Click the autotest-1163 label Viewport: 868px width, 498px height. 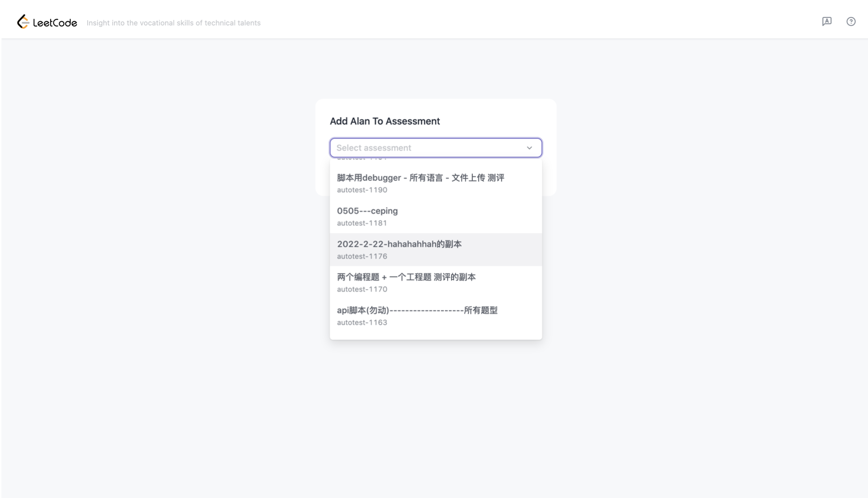pos(362,322)
